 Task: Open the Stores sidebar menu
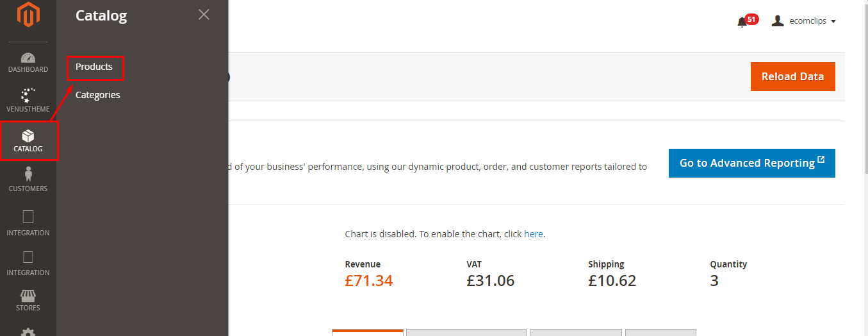click(28, 300)
